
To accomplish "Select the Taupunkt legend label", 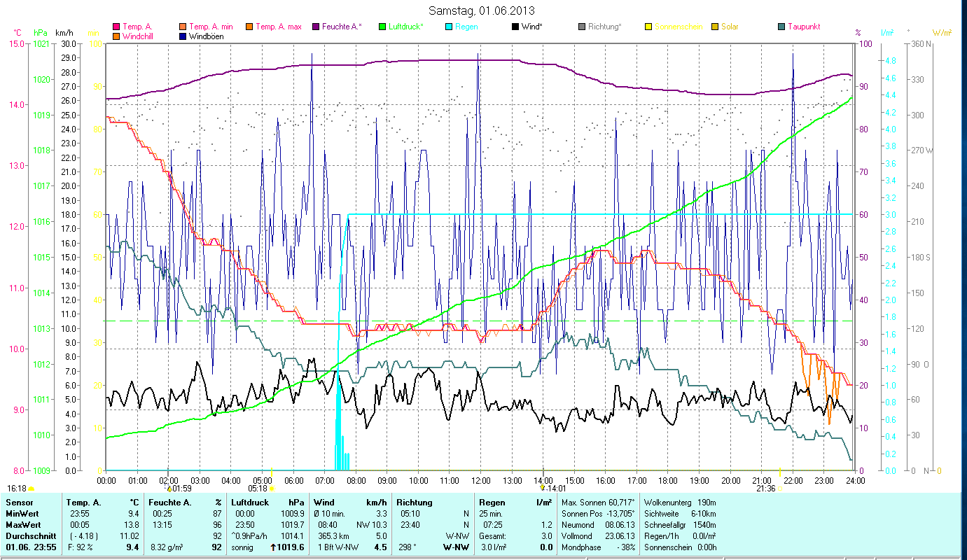I will [803, 27].
